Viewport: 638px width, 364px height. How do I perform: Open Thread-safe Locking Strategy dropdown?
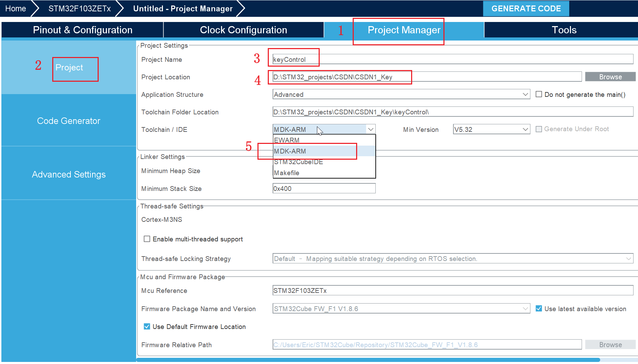point(453,259)
